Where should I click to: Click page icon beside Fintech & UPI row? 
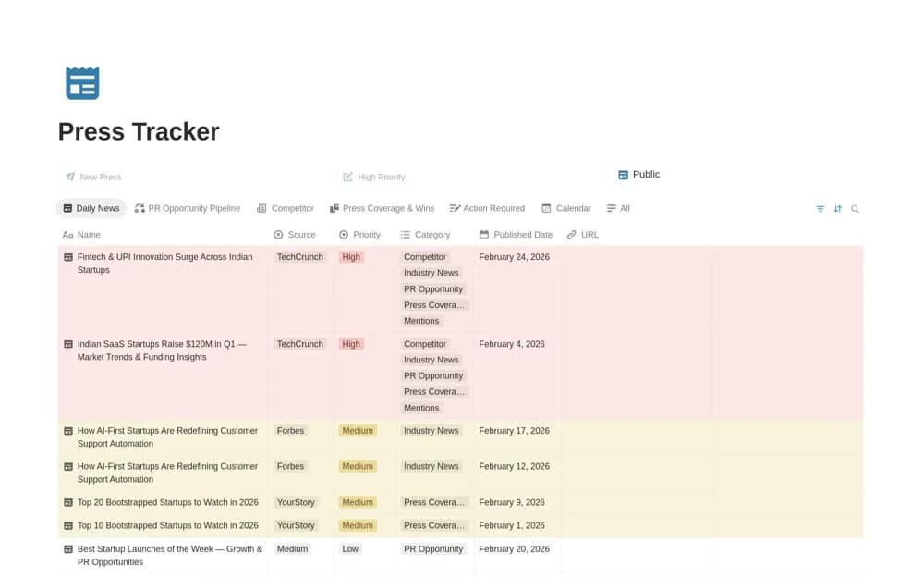coord(68,257)
